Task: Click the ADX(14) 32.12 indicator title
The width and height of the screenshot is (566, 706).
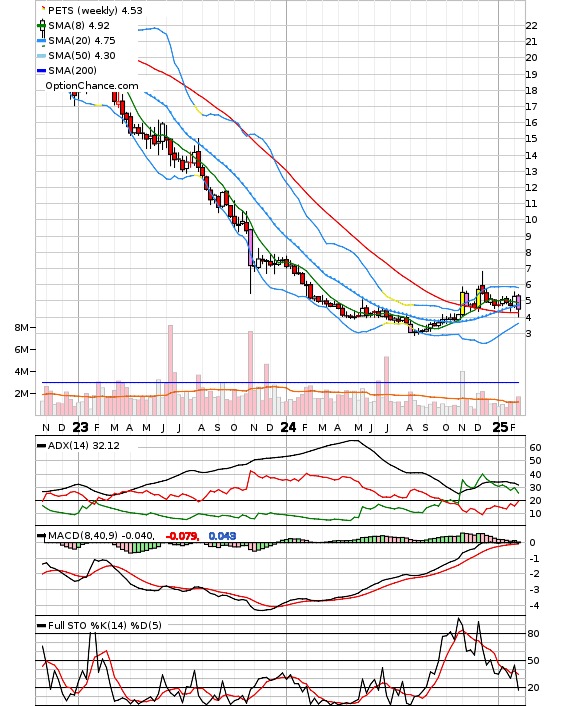Action: click(x=84, y=446)
